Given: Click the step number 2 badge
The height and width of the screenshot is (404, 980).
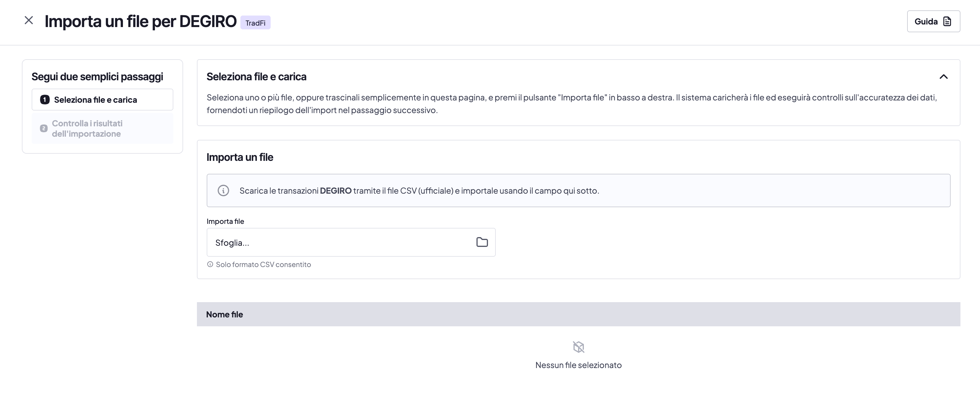Looking at the screenshot, I should click(x=44, y=129).
